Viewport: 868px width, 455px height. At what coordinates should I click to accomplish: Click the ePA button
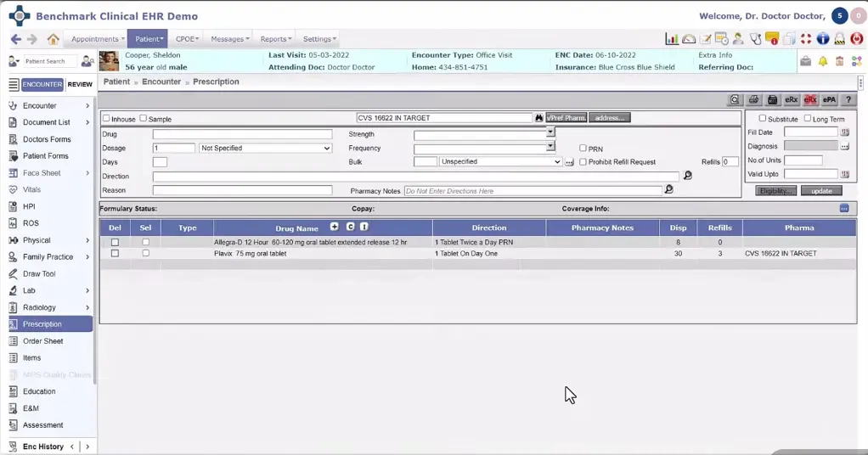pyautogui.click(x=829, y=99)
